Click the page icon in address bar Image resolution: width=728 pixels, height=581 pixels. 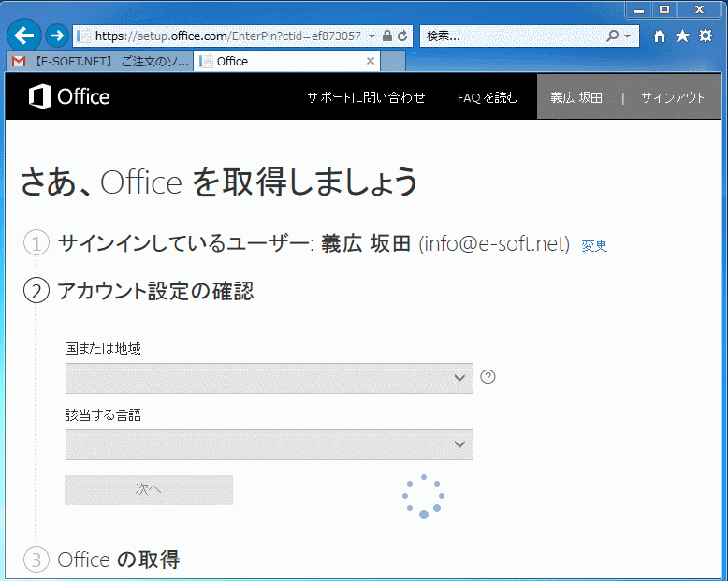click(x=83, y=36)
